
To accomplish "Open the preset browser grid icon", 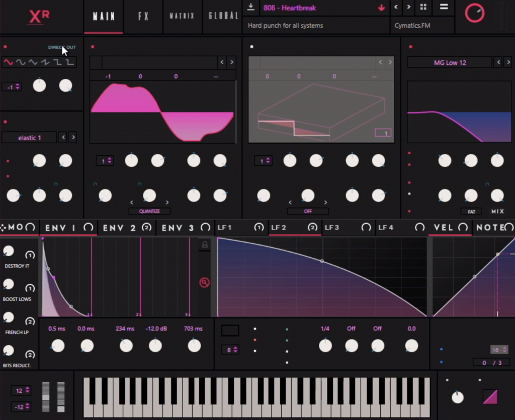I will click(x=423, y=8).
